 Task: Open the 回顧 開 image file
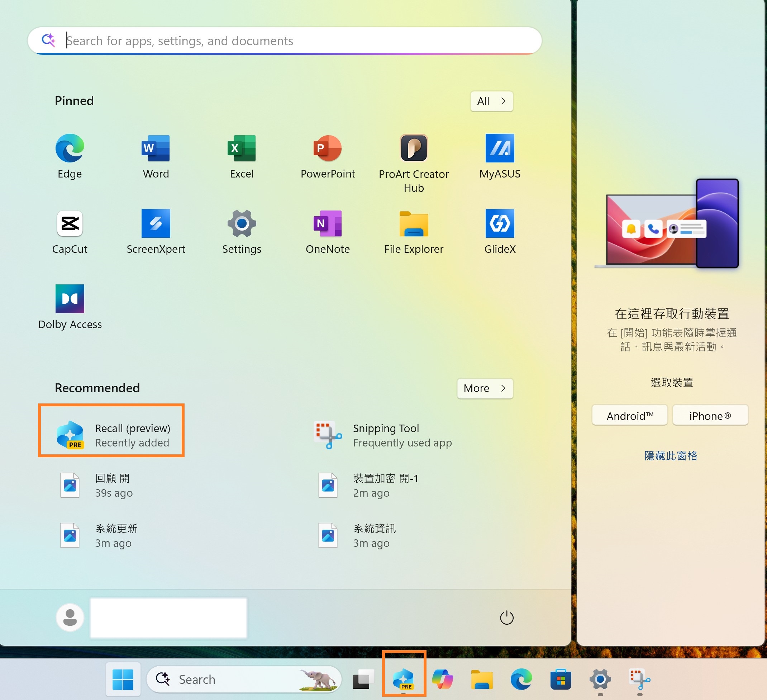point(97,485)
